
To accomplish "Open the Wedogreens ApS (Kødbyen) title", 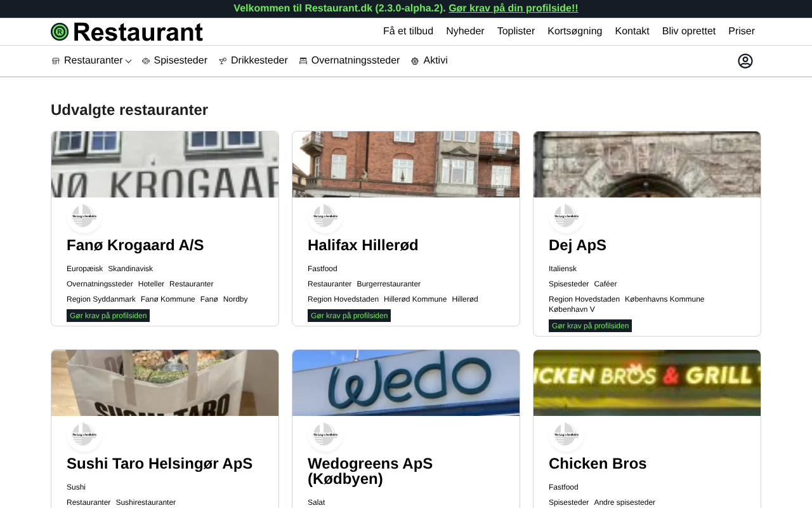I will pos(370,471).
